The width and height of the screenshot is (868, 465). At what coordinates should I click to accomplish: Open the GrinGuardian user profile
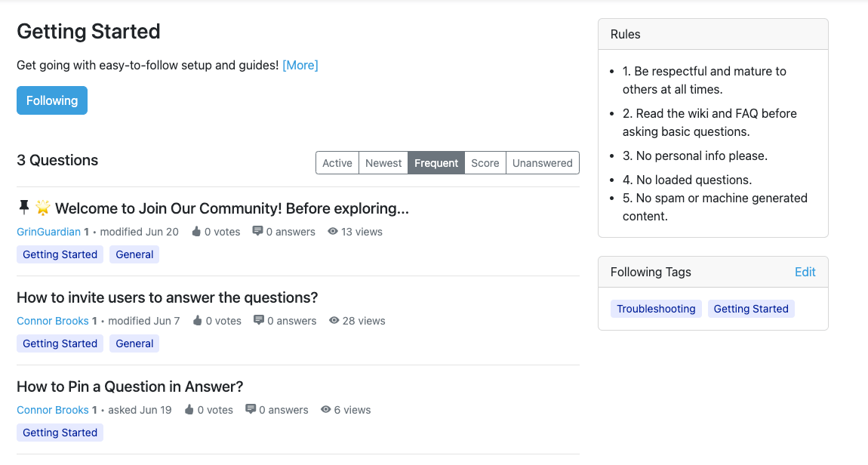48,232
